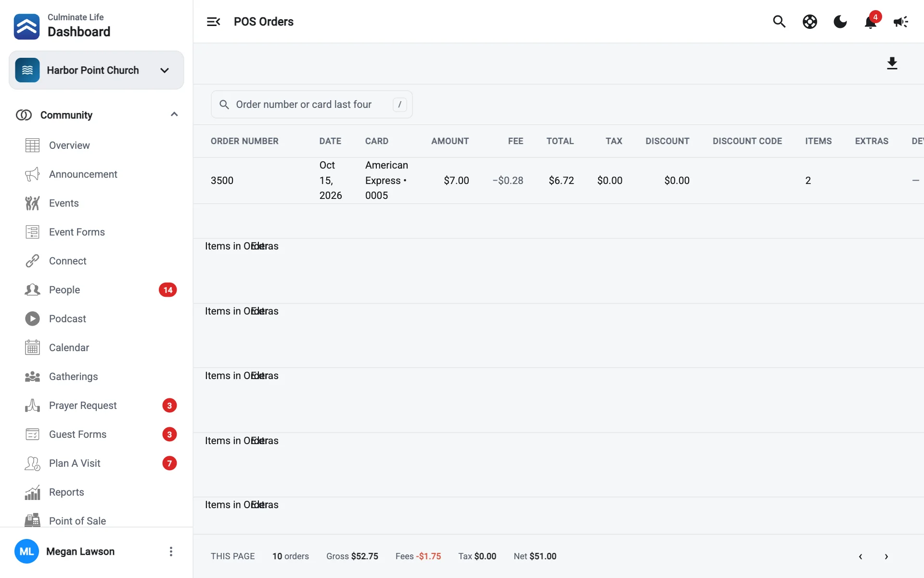Click American Express card cell
The image size is (924, 578).
pos(386,180)
